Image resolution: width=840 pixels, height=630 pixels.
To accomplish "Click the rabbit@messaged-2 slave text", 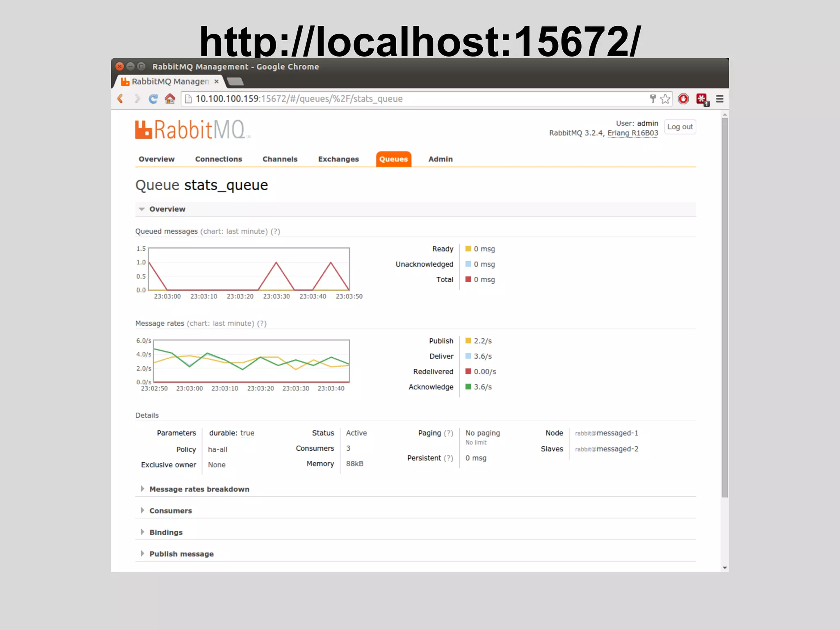I will tap(607, 449).
